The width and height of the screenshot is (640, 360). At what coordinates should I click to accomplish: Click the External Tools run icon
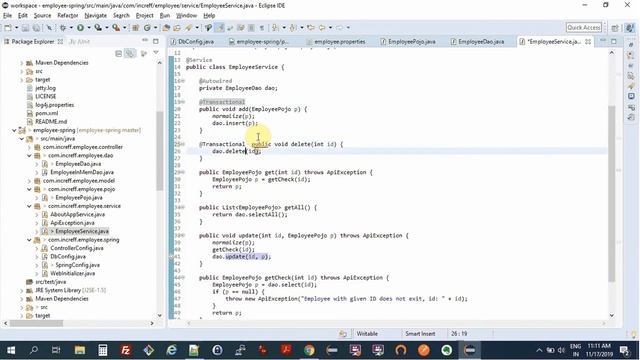coord(116,28)
